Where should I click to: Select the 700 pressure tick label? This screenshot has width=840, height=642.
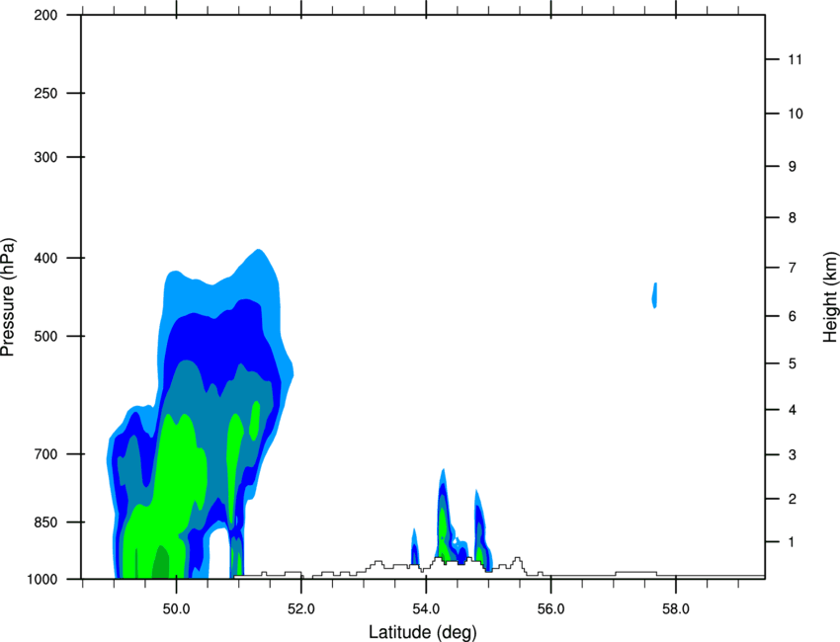point(45,454)
